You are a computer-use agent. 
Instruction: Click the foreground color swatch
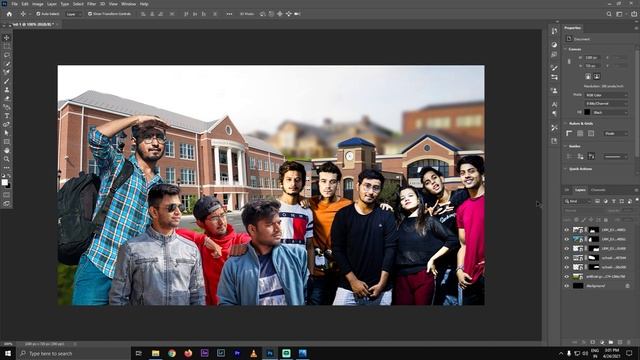tap(4, 182)
